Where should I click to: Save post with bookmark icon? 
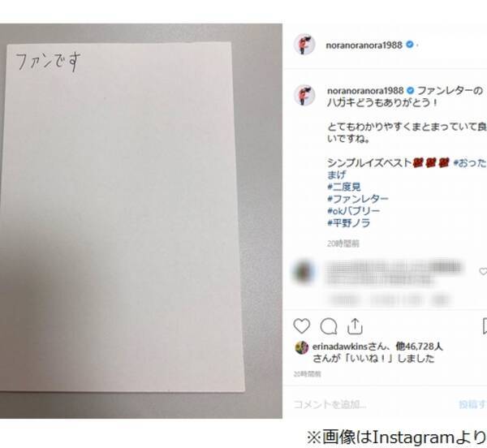click(x=485, y=326)
